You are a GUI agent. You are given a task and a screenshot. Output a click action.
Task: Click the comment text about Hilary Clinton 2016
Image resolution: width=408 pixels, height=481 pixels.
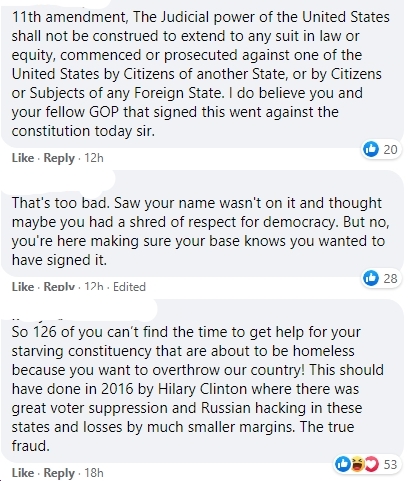click(198, 389)
